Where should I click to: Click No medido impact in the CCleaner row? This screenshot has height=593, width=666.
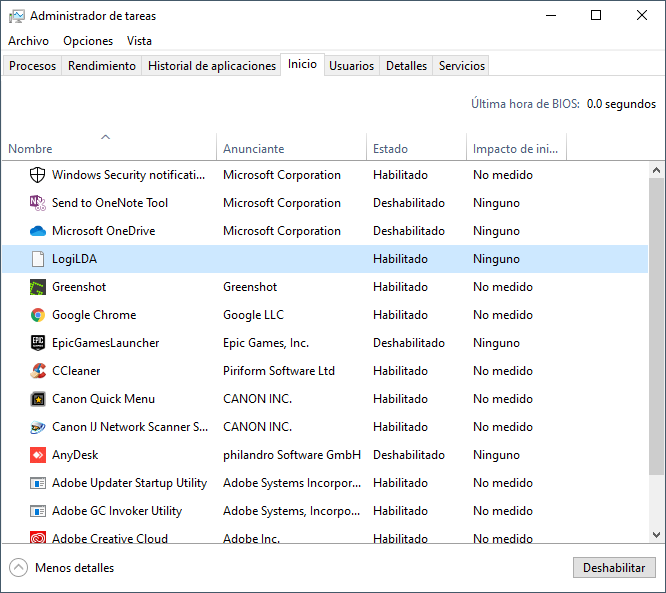point(502,371)
